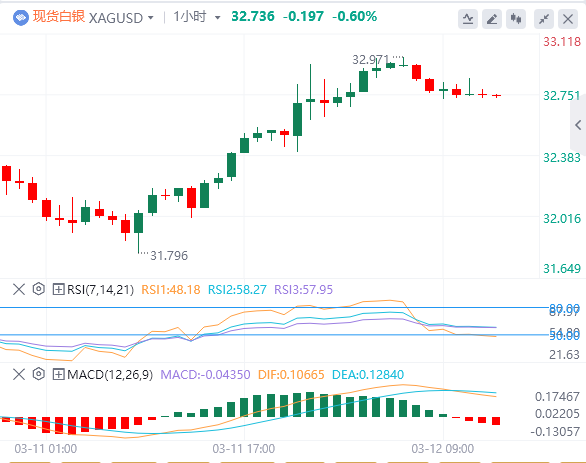The image size is (586, 463).
Task: Expand the RSI panel plus icon
Action: click(58, 289)
